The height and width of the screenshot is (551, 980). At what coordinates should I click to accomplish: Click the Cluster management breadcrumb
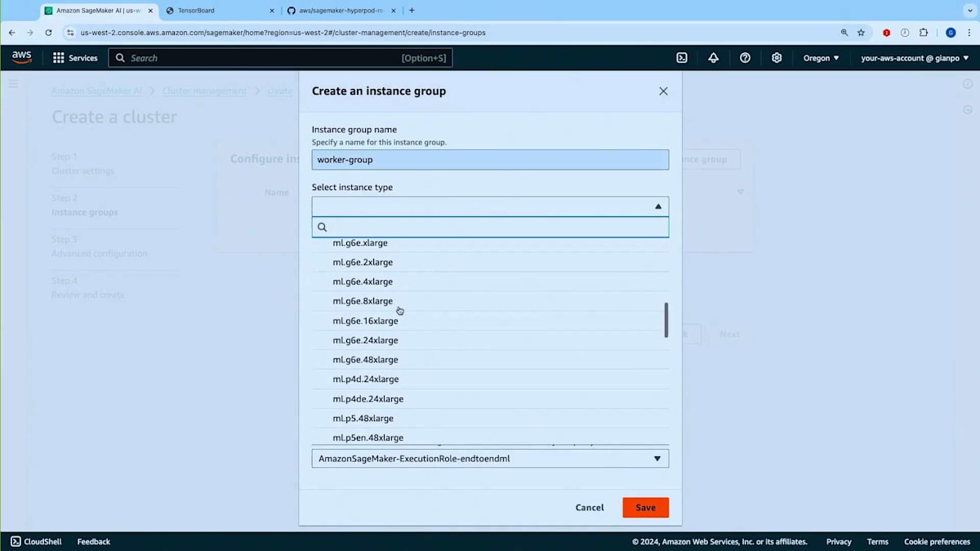pos(204,91)
